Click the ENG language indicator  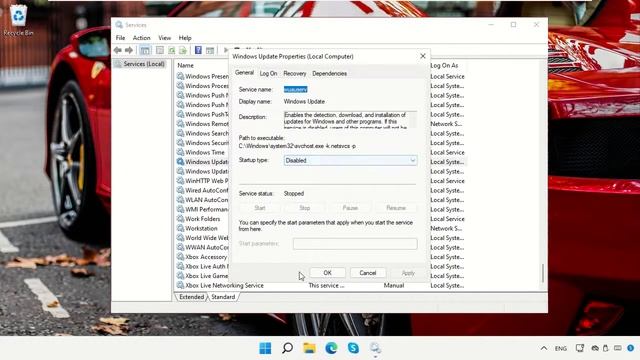point(561,349)
